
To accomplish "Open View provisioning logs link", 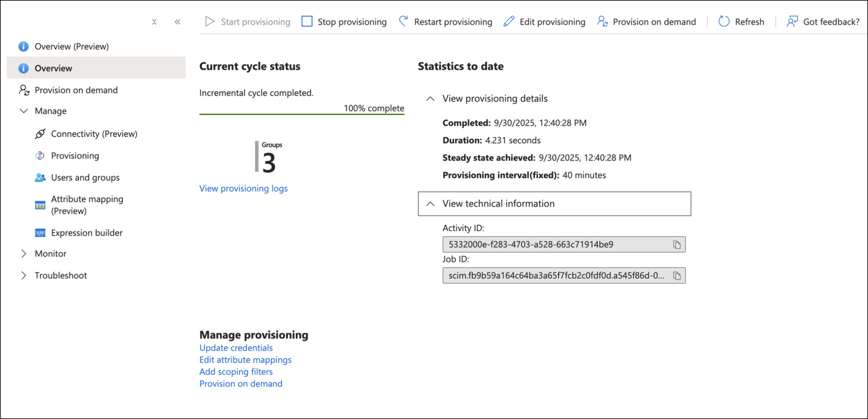I will coord(243,188).
